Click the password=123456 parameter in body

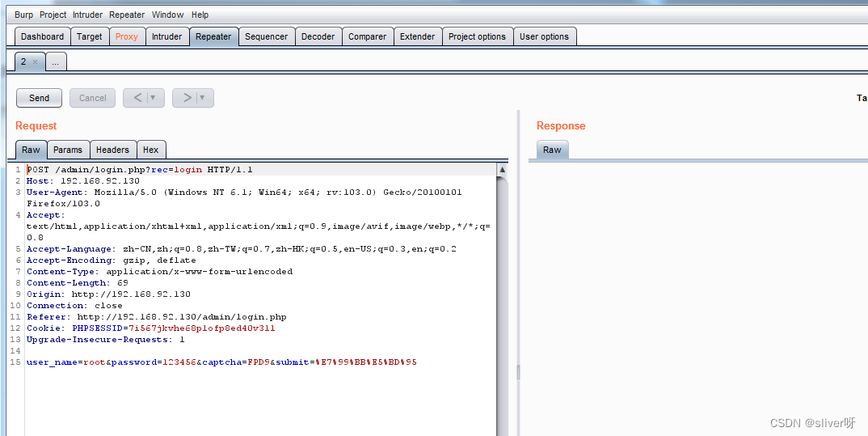click(154, 362)
